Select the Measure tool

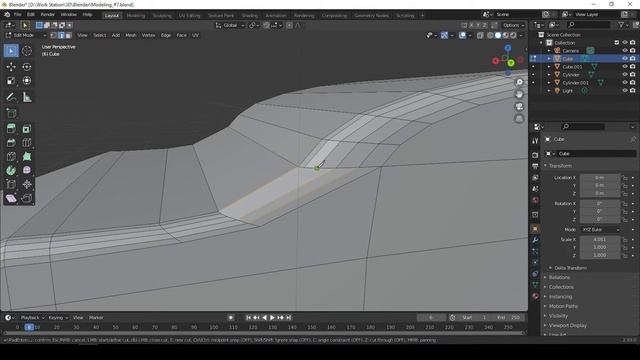click(x=27, y=97)
